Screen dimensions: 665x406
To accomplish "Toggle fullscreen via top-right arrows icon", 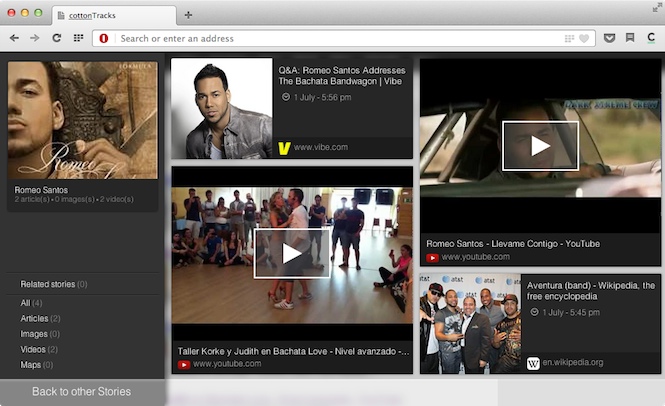I will (x=656, y=8).
